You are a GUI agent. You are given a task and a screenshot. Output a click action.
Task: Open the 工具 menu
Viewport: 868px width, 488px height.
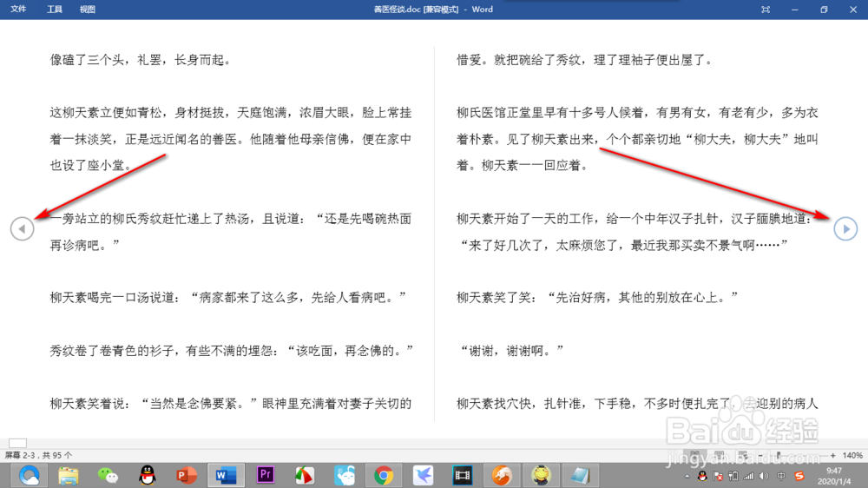(54, 10)
